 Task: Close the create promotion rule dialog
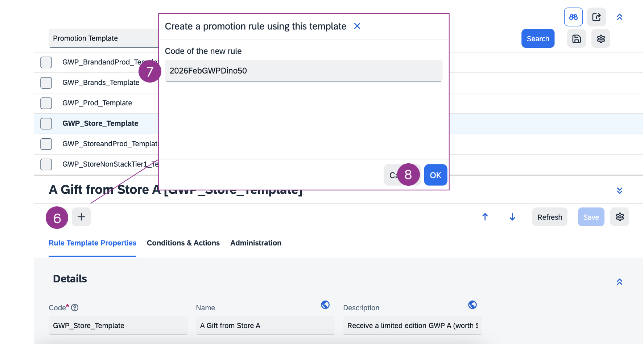click(x=357, y=26)
